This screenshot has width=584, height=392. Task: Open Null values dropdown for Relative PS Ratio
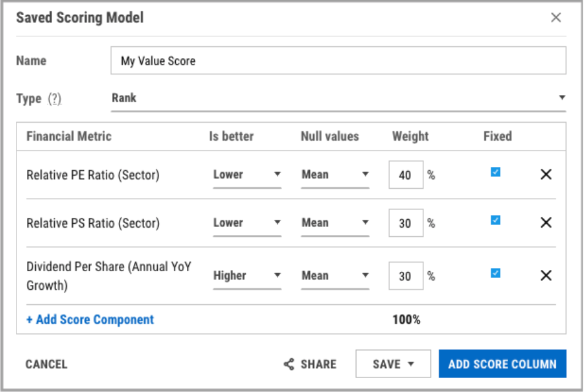[335, 223]
